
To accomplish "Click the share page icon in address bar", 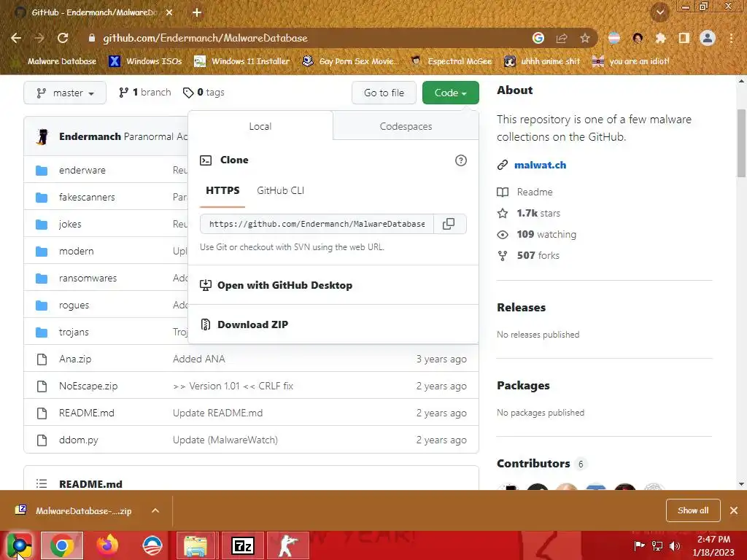I will click(x=562, y=38).
